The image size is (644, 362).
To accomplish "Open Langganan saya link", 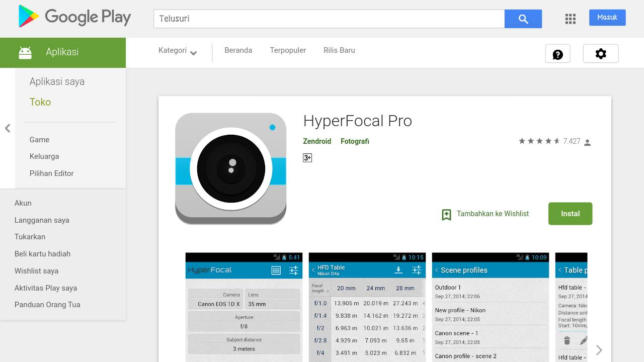I will [42, 220].
